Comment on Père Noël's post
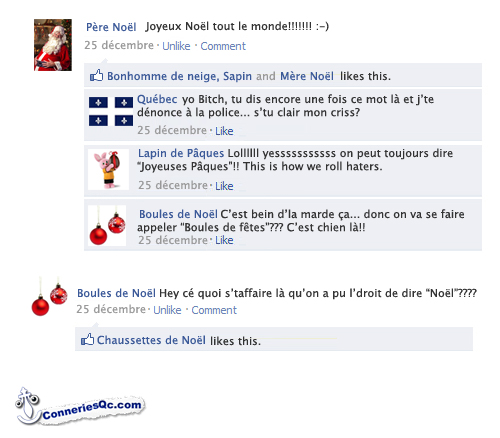500x438 pixels. coord(223,46)
